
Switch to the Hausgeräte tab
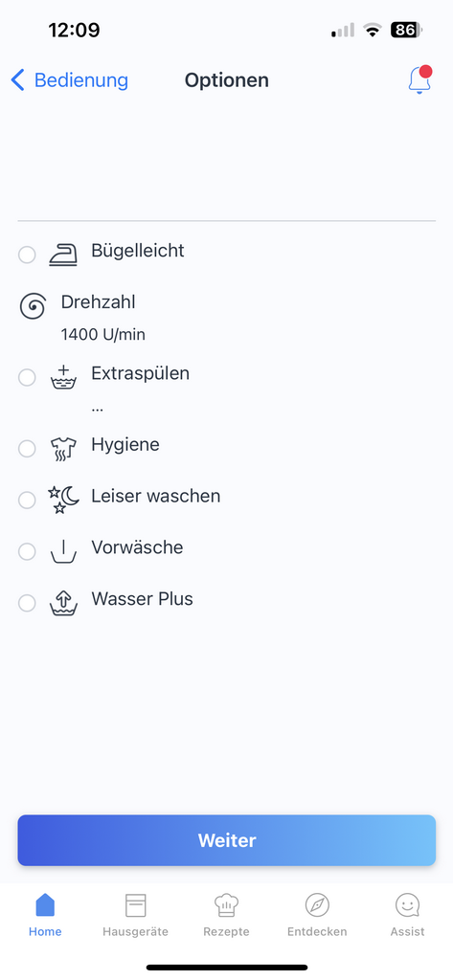click(x=135, y=915)
